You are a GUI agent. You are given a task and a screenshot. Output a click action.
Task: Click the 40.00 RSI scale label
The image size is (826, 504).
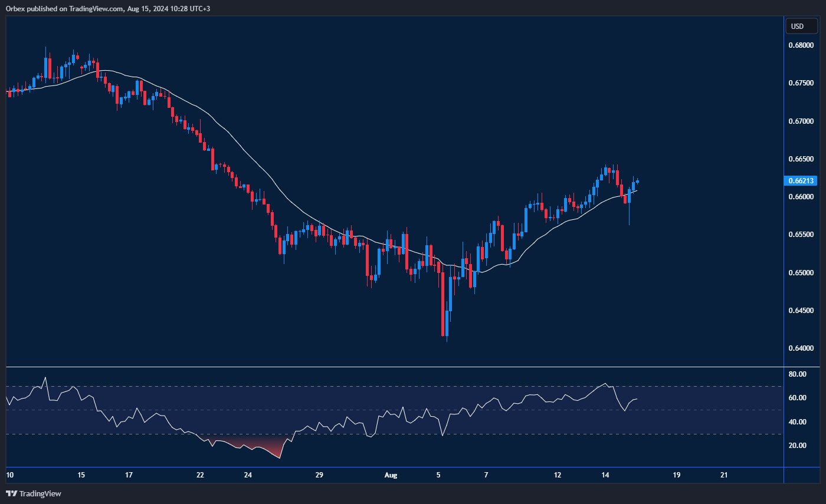click(798, 422)
